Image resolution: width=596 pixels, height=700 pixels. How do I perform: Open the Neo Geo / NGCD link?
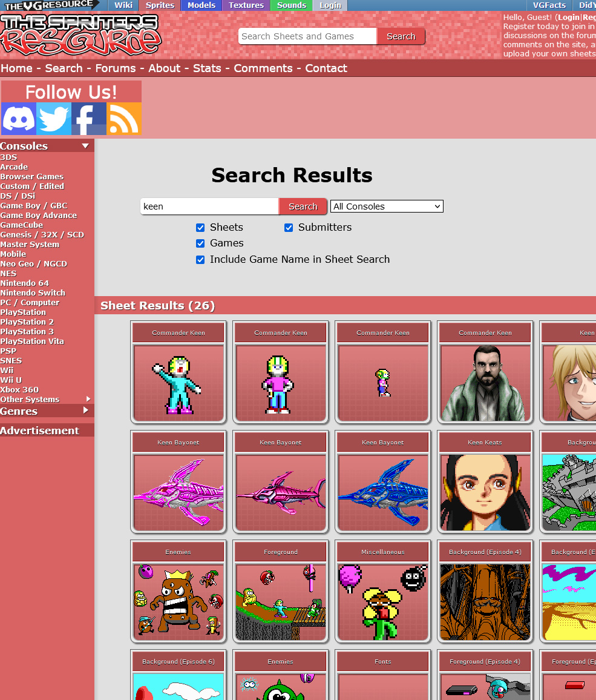coord(33,264)
